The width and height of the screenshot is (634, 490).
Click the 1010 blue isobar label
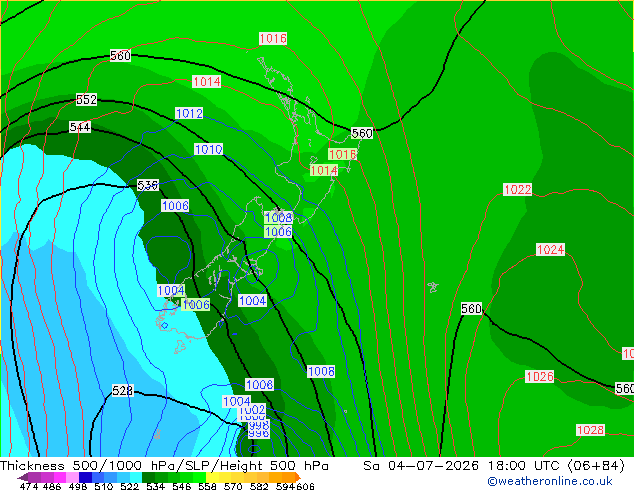(x=209, y=149)
